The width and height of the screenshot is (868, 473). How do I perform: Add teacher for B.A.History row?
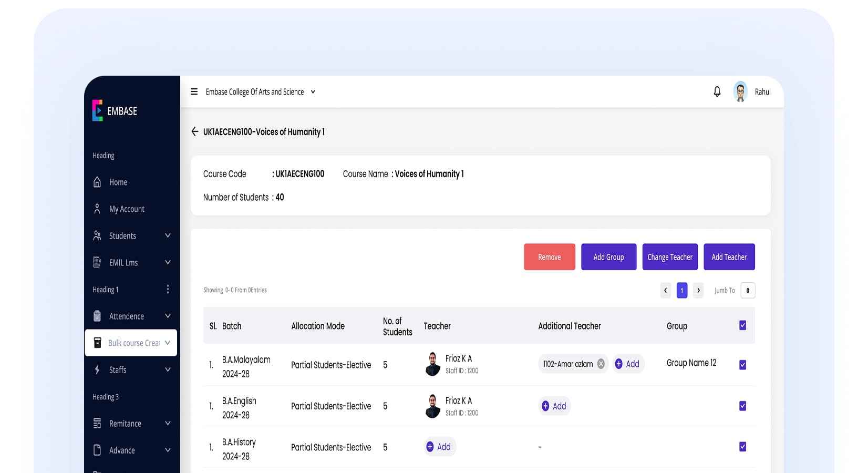click(440, 447)
